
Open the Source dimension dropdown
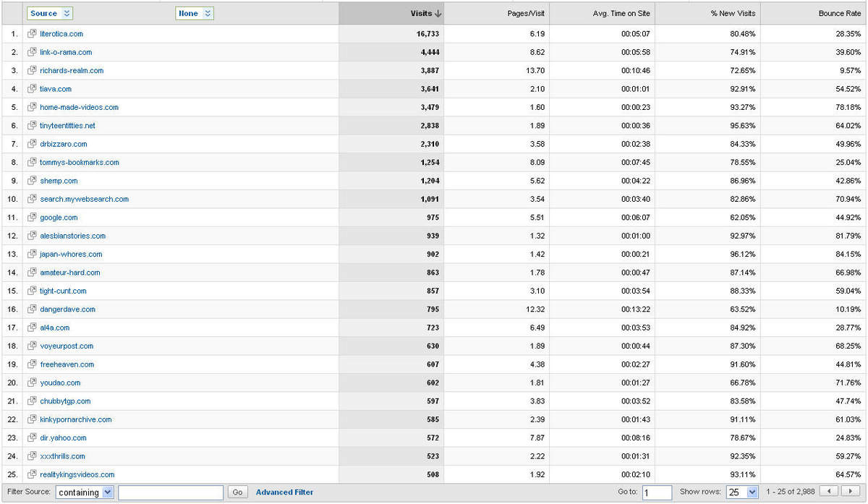[50, 14]
